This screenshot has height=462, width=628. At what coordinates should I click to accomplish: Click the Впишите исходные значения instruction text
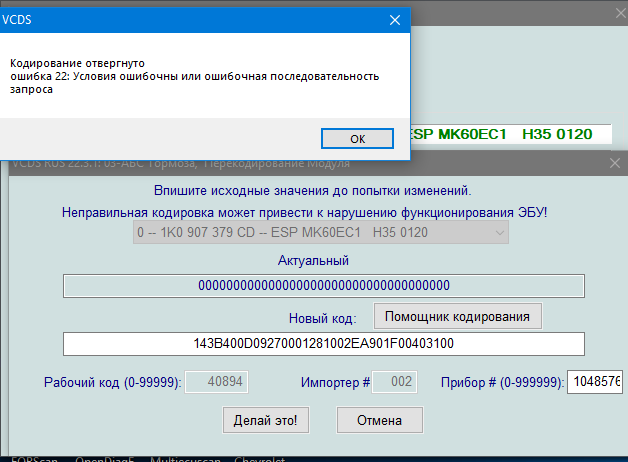312,190
